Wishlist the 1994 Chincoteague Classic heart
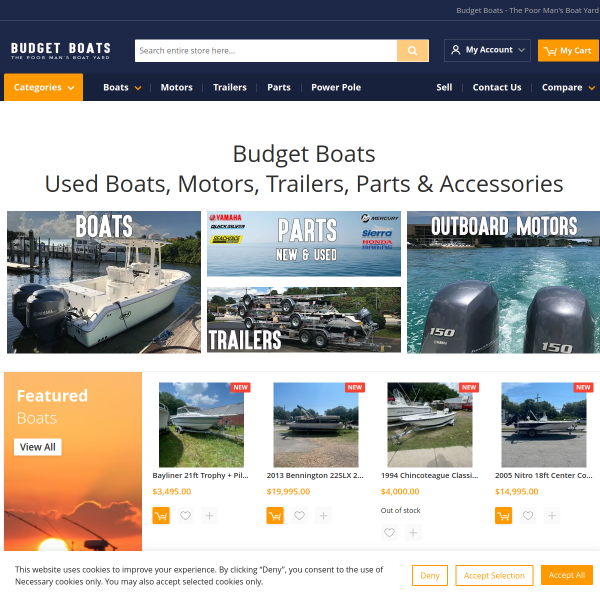 click(389, 532)
